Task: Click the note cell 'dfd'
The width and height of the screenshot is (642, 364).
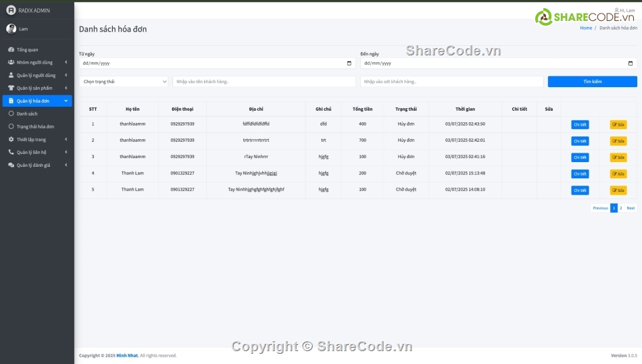Action: (x=323, y=124)
